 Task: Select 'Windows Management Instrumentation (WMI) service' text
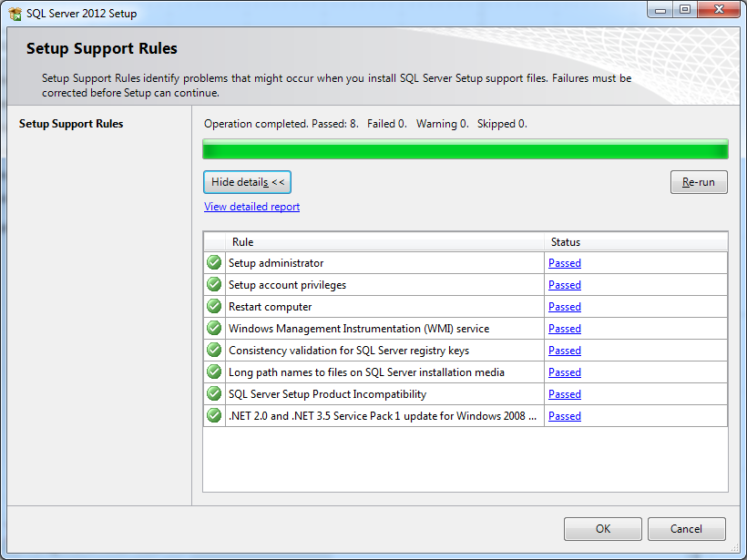point(359,329)
